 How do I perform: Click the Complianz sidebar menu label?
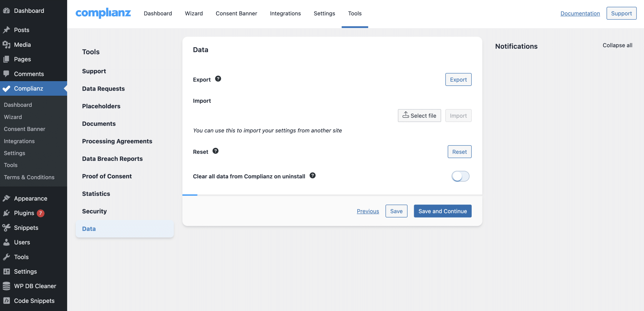(28, 88)
